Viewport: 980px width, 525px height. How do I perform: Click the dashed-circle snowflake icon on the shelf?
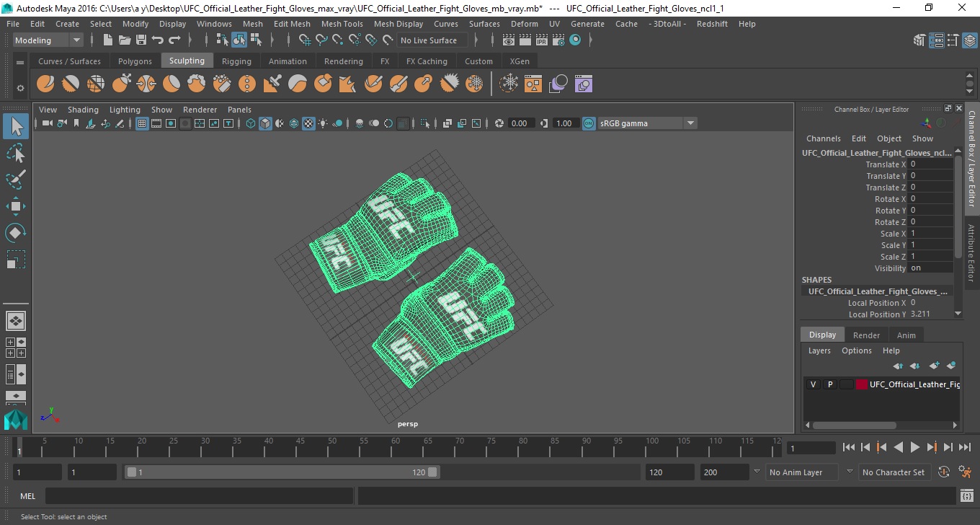509,84
